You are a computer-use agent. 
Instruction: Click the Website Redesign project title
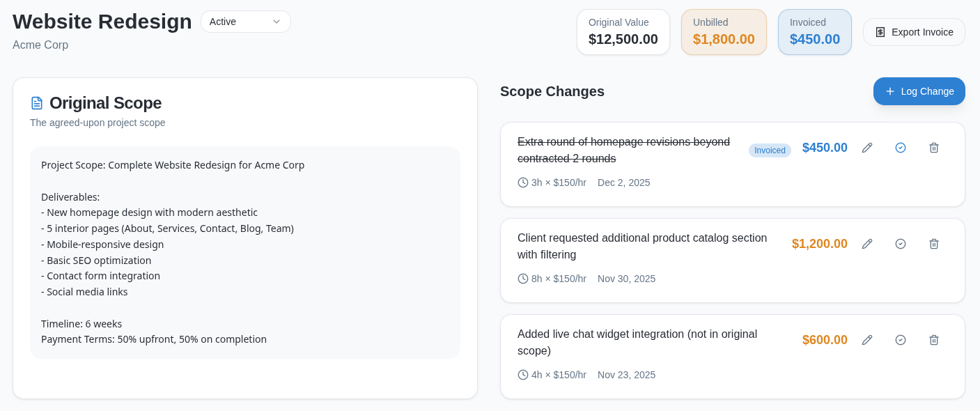point(102,22)
